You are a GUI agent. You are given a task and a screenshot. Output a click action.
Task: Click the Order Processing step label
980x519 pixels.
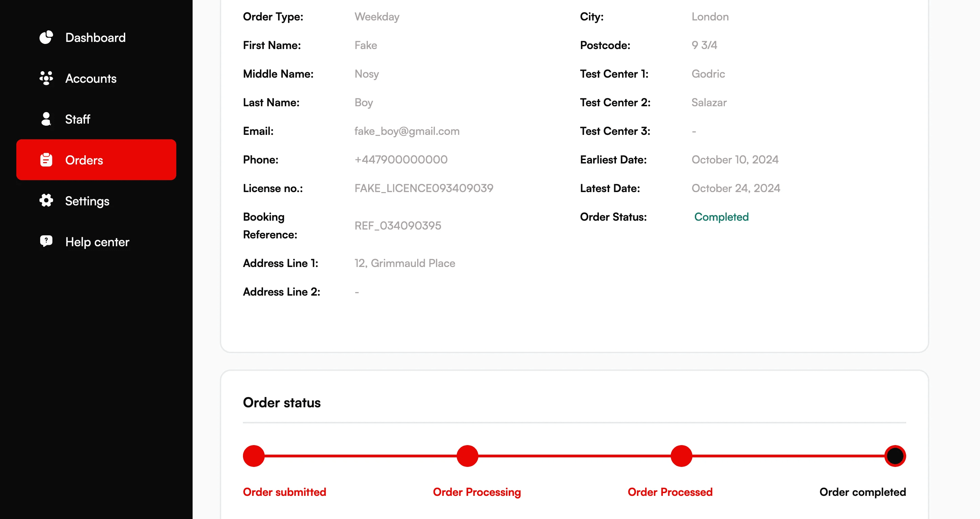[477, 491]
